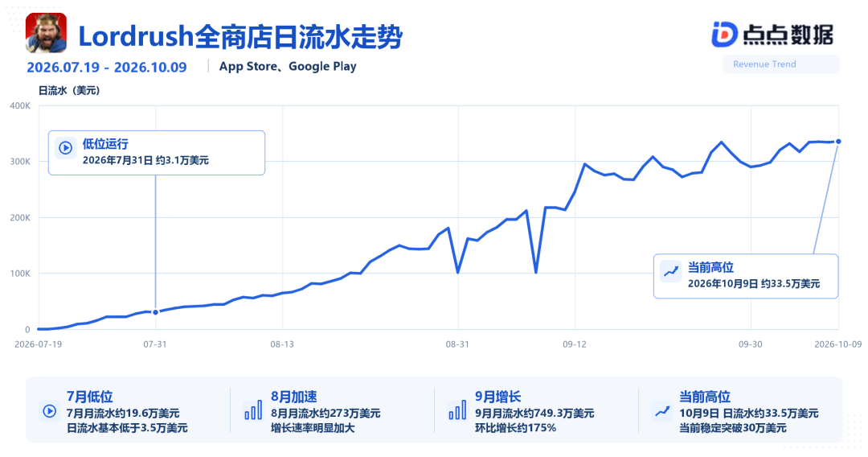Viewport: 868px width, 457px height.
Task: Click the App Store、Google Play label
Action: (x=288, y=67)
